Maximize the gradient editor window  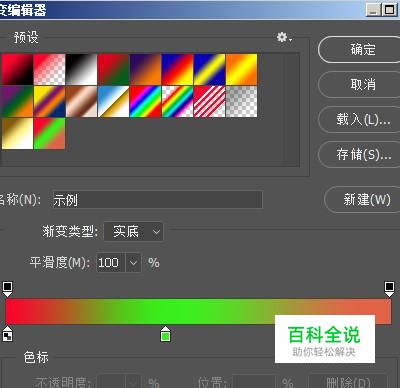pyautogui.click(x=389, y=10)
